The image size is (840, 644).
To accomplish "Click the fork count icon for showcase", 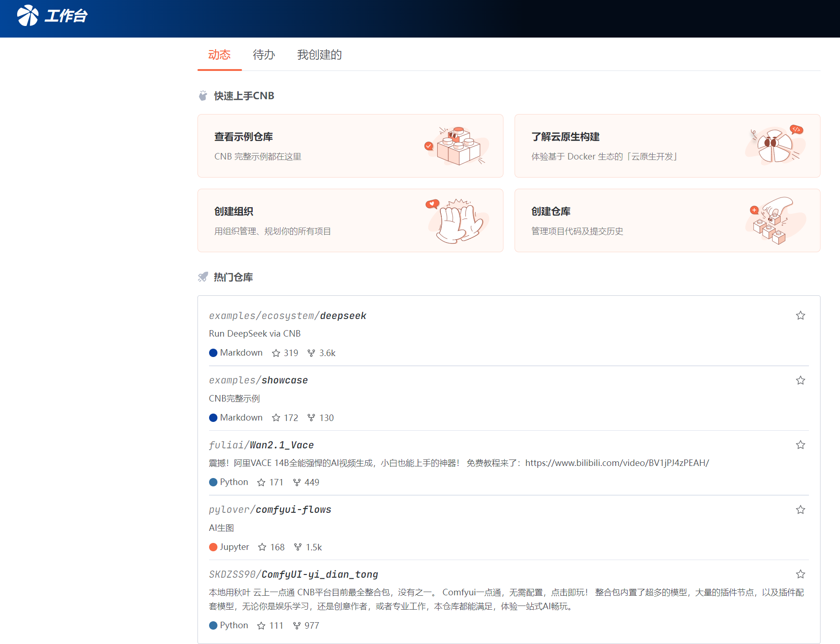I will [x=311, y=418].
